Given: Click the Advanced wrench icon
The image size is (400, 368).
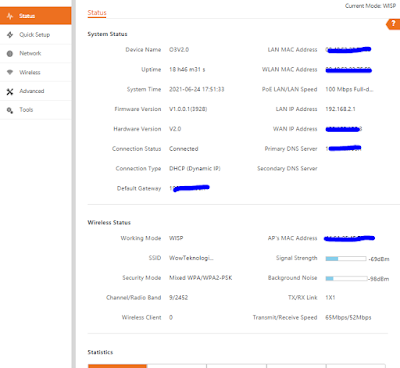Looking at the screenshot, I should pos(10,91).
